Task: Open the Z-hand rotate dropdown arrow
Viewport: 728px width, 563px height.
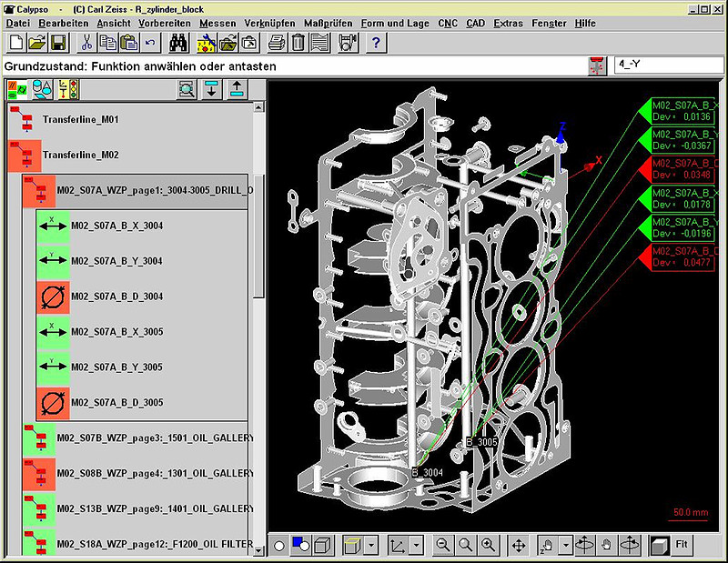Action: coord(565,545)
